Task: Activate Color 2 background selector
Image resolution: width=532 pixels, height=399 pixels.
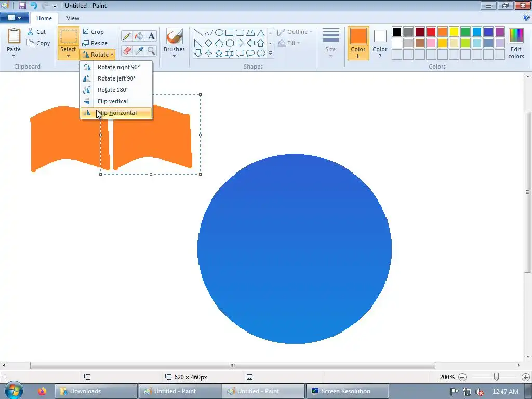Action: (380, 44)
